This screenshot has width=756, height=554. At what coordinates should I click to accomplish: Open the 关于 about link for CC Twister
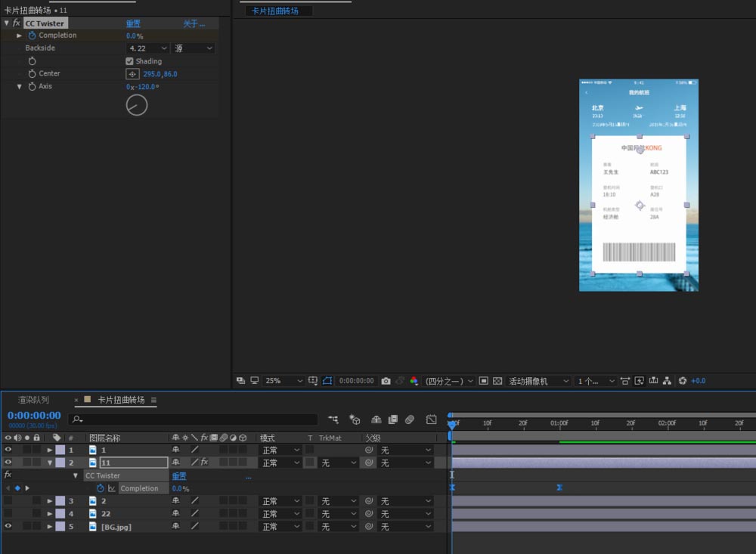tap(194, 23)
